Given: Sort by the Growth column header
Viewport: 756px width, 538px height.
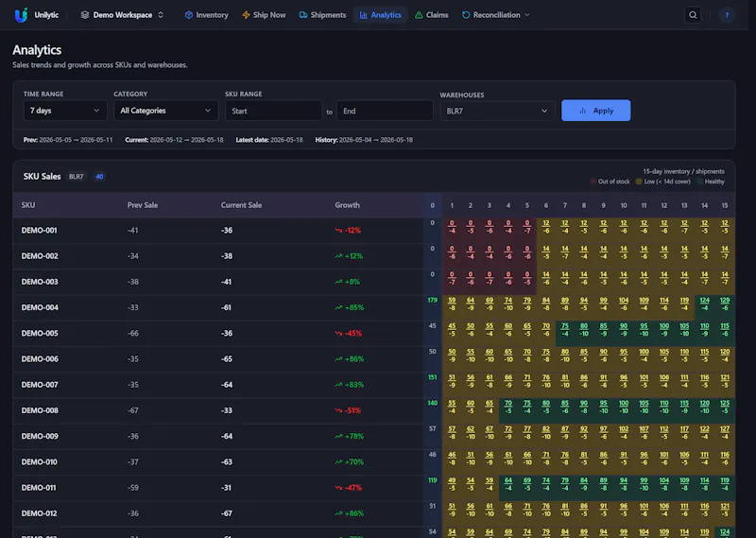Looking at the screenshot, I should [x=347, y=205].
